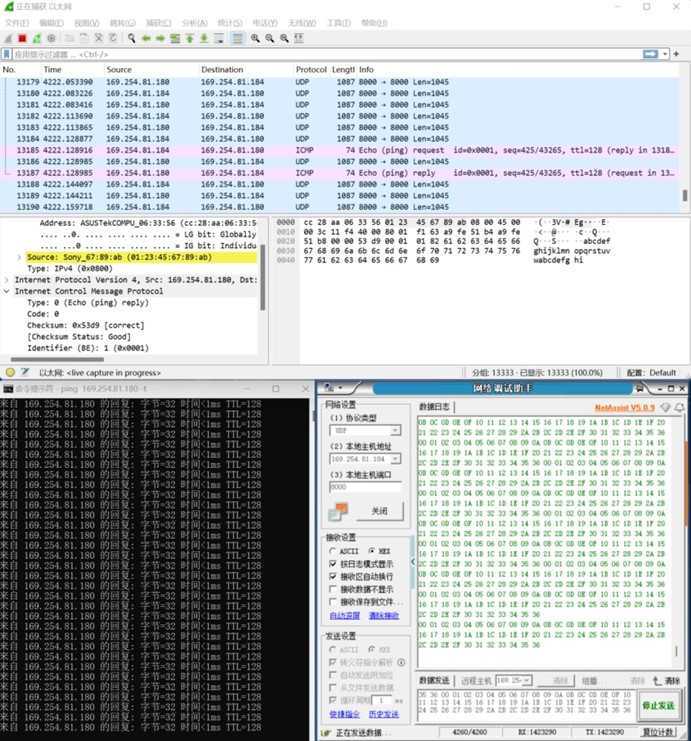
Task: Restart the capture using the green fin icon
Action: (37, 38)
